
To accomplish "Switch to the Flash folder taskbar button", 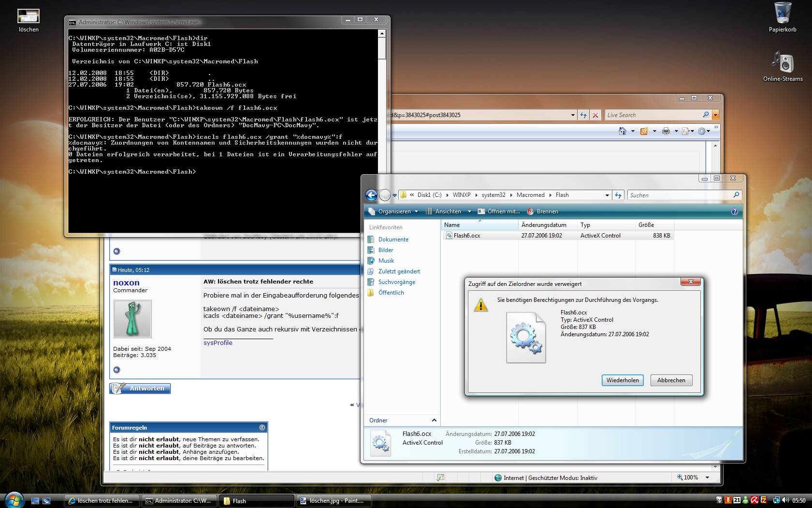I will click(256, 501).
